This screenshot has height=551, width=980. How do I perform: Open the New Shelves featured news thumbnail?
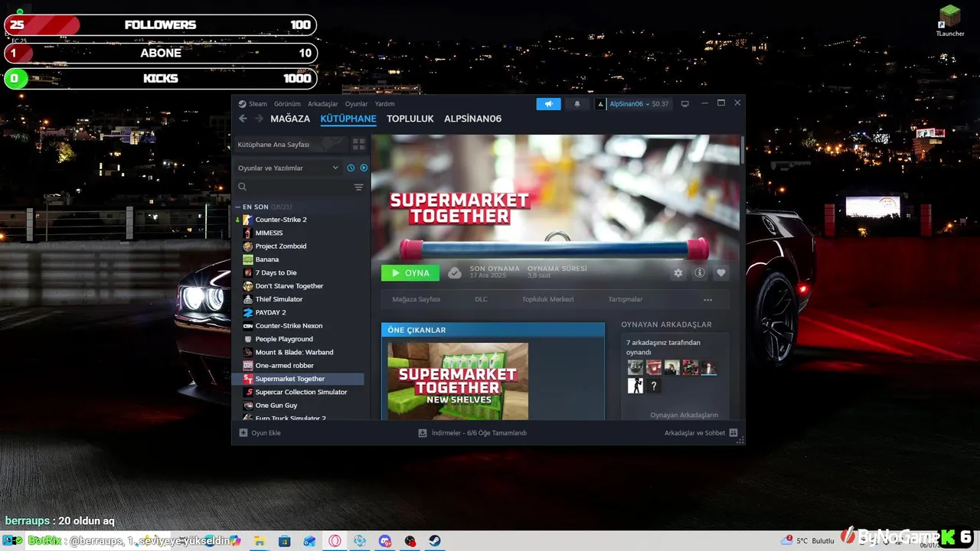[x=458, y=380]
